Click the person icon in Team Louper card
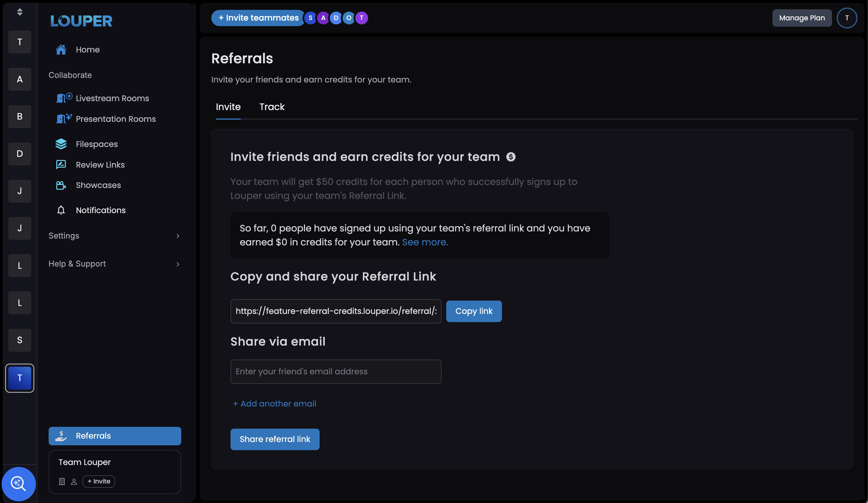This screenshot has height=503, width=868. pyautogui.click(x=74, y=482)
